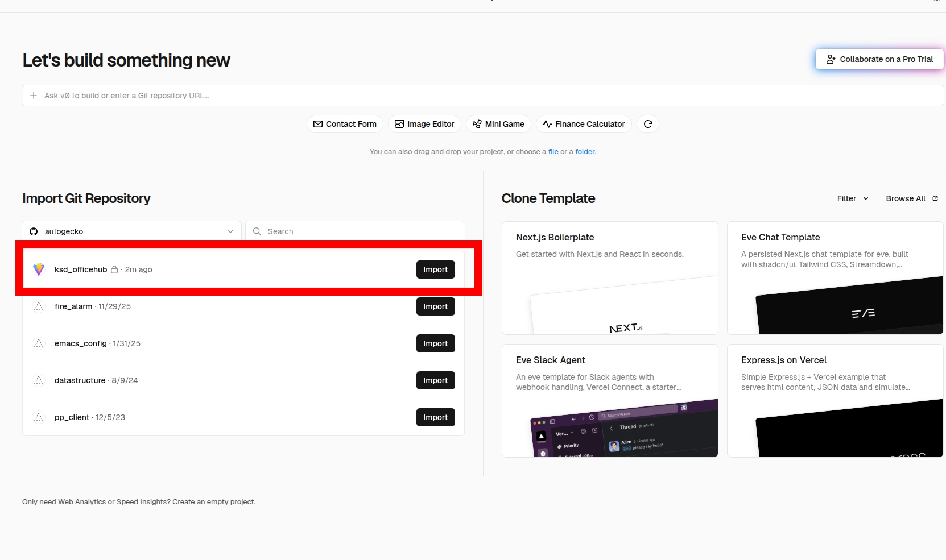
Task: Open the autogecko Git account dropdown
Action: (x=132, y=231)
